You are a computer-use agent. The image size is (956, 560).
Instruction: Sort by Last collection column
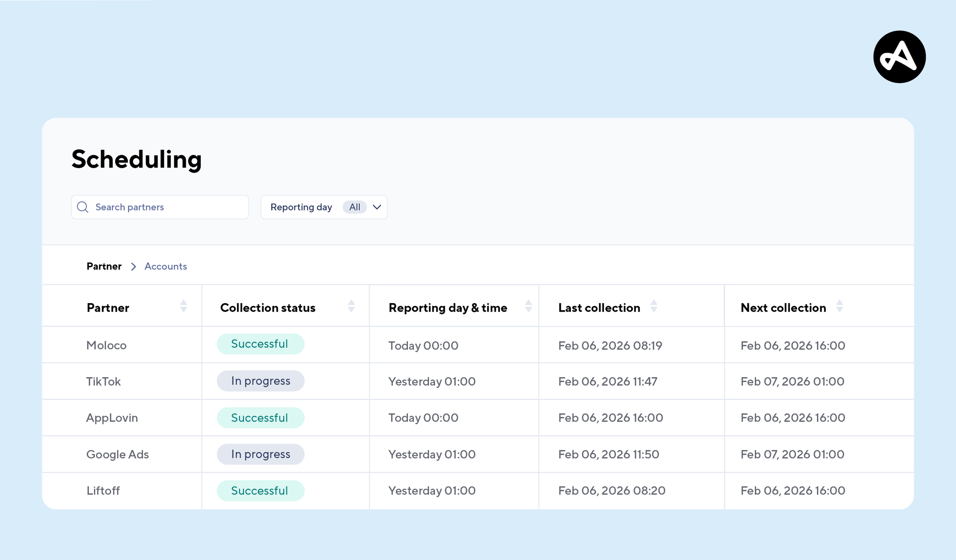pyautogui.click(x=653, y=305)
